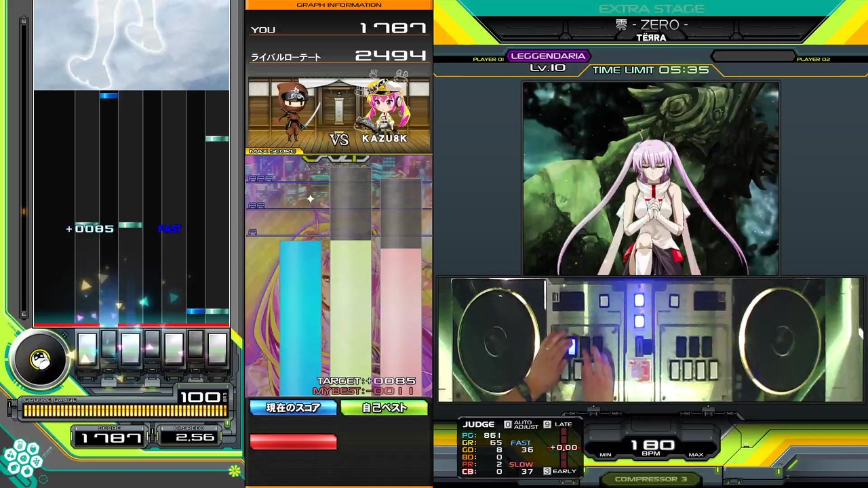
Task: Click the 現在のスコア button
Action: [293, 407]
